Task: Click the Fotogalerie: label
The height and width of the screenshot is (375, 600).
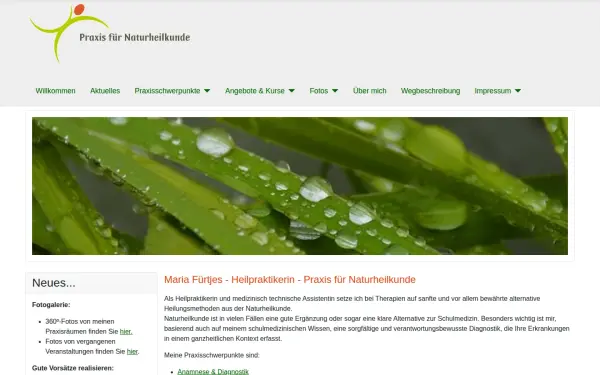Action: pos(51,305)
